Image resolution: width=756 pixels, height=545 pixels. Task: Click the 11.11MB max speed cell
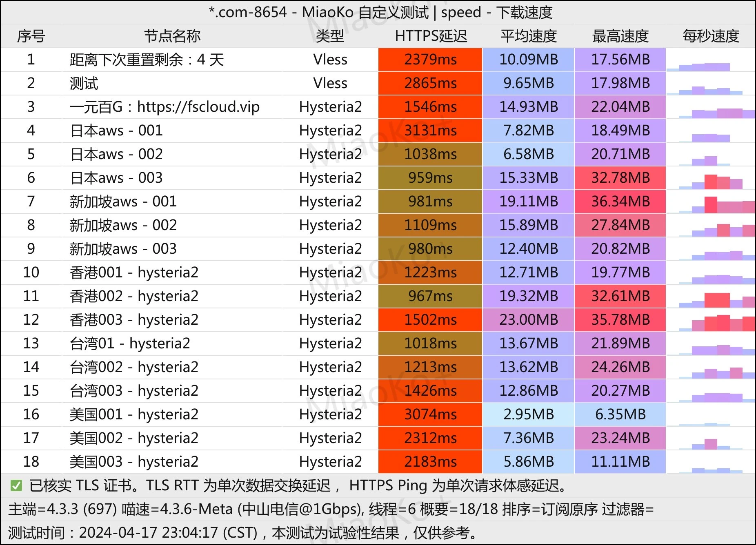pos(620,462)
